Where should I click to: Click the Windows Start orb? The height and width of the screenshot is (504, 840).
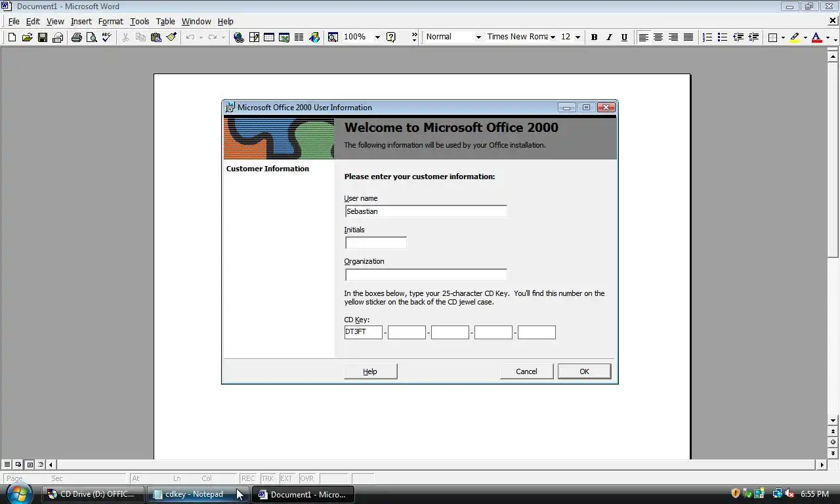point(18,493)
